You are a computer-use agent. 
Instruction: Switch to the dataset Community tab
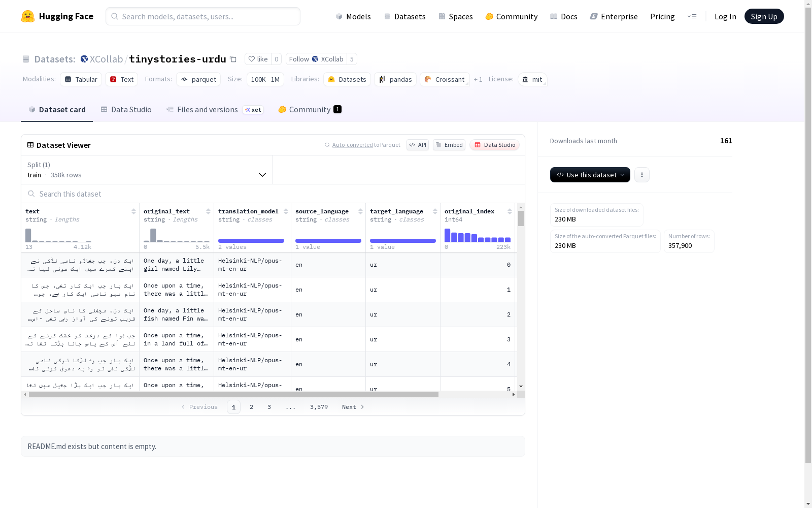pyautogui.click(x=310, y=109)
